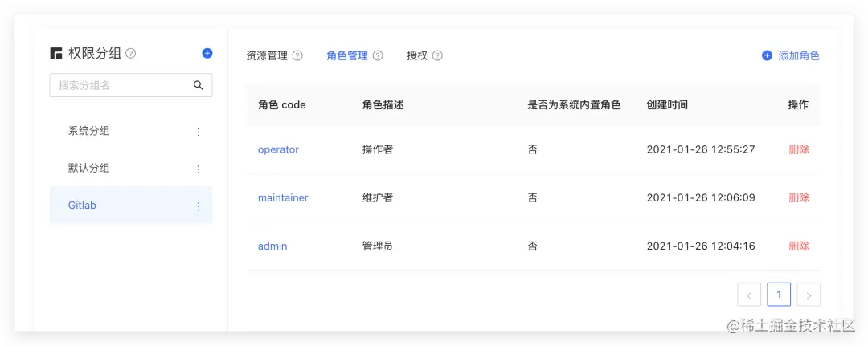The image size is (868, 346).
Task: Click the search magnifier icon
Action: 199,85
